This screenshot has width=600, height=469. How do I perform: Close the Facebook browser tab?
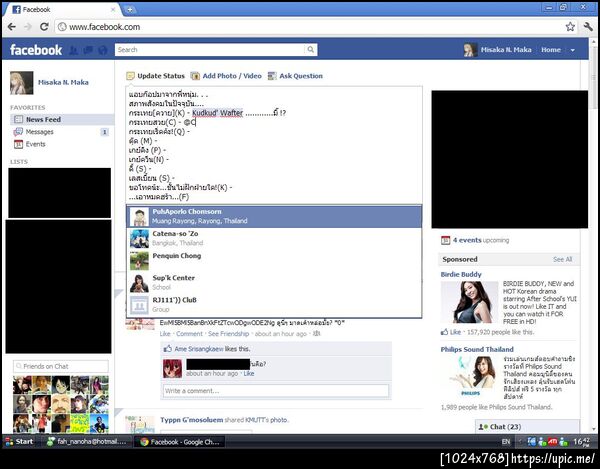(113, 10)
